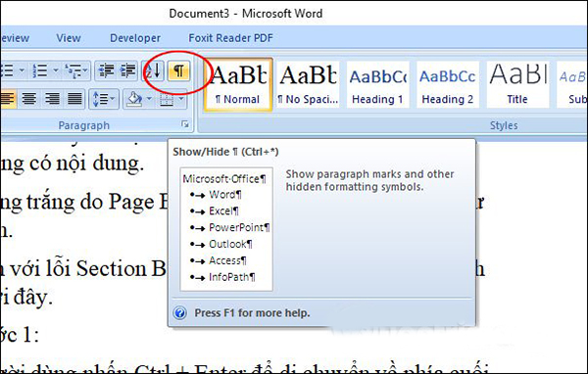Apply a numbered list with the Numbering icon
Image resolution: width=588 pixels, height=374 pixels.
40,70
